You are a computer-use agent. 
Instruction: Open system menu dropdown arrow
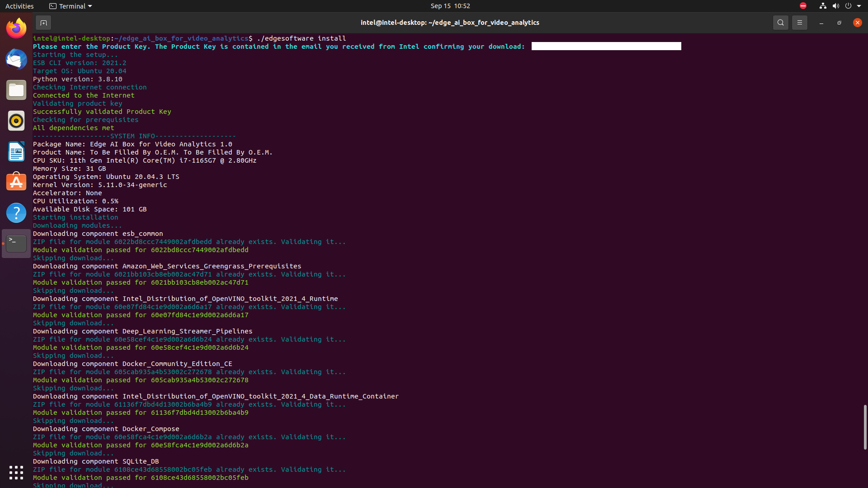(x=859, y=6)
